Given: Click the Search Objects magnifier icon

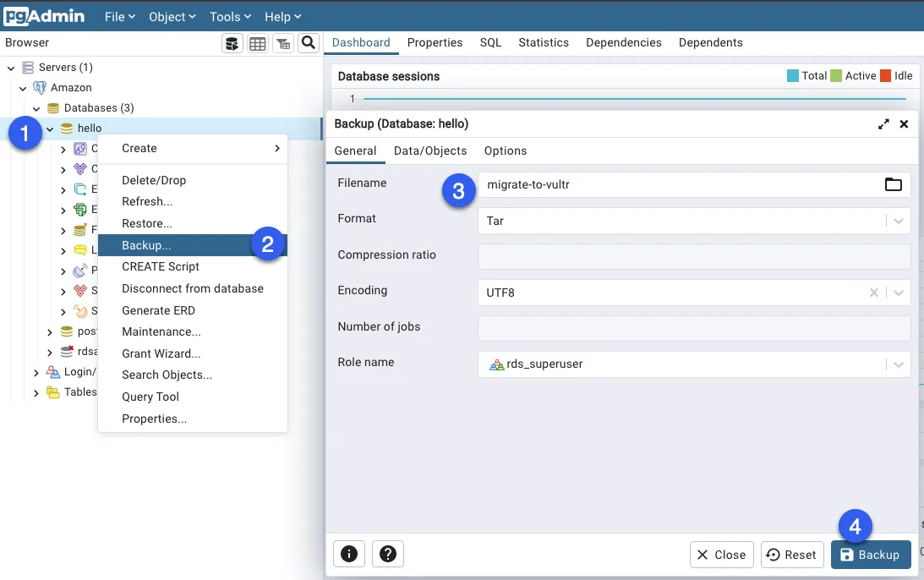Looking at the screenshot, I should [x=309, y=42].
